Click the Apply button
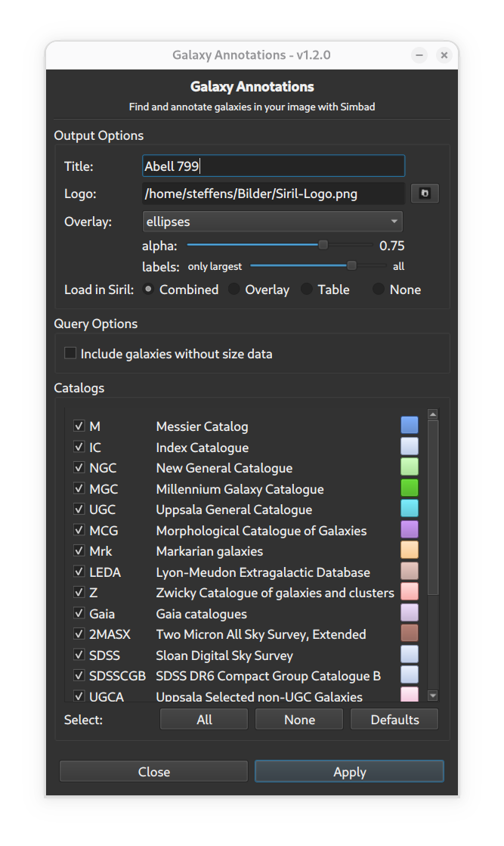 click(x=349, y=772)
